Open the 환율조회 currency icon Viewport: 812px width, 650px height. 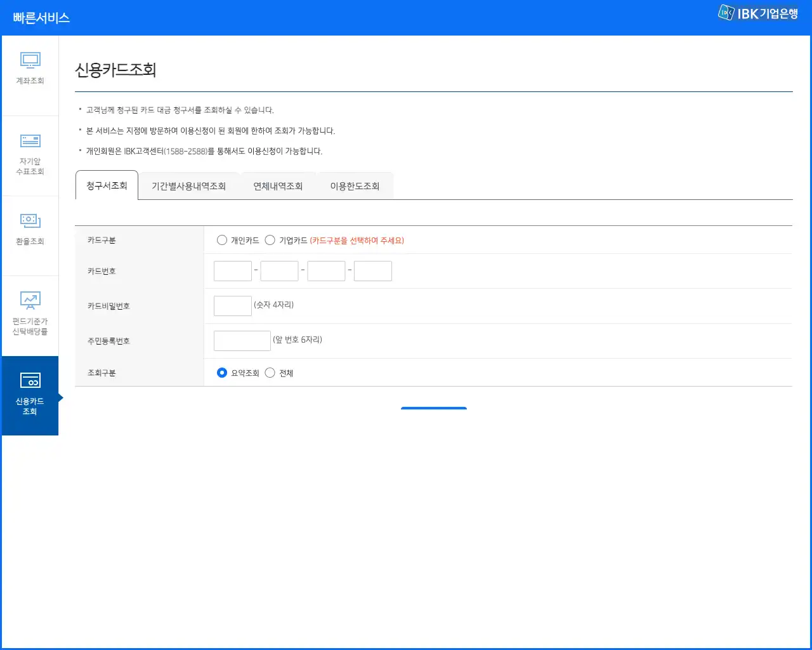click(30, 220)
